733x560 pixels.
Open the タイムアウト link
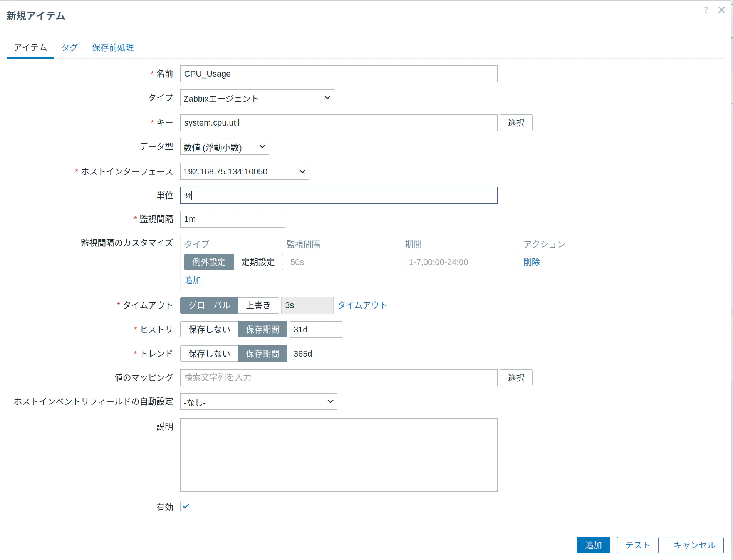[x=362, y=305]
